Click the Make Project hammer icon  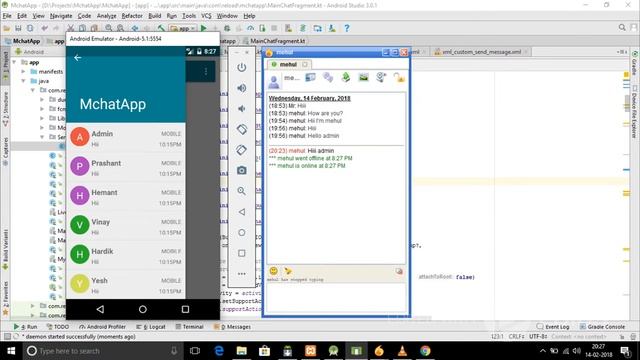[x=161, y=28]
